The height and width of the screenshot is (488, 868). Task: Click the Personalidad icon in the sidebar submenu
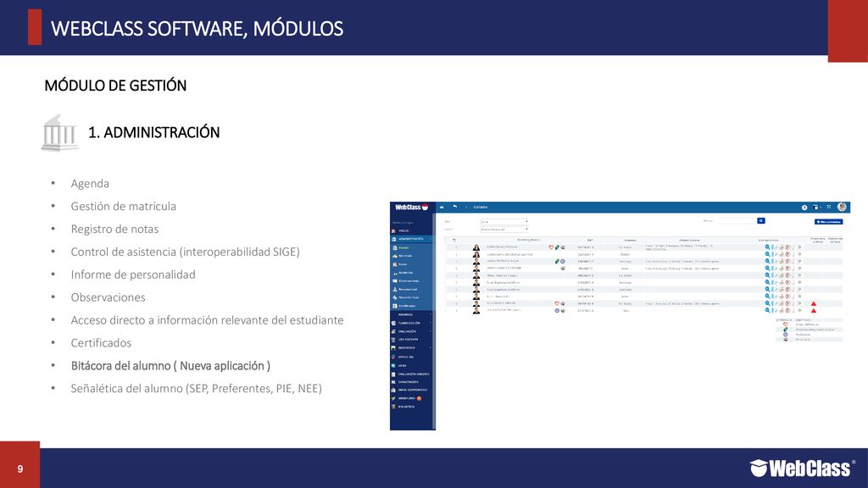pos(395,290)
